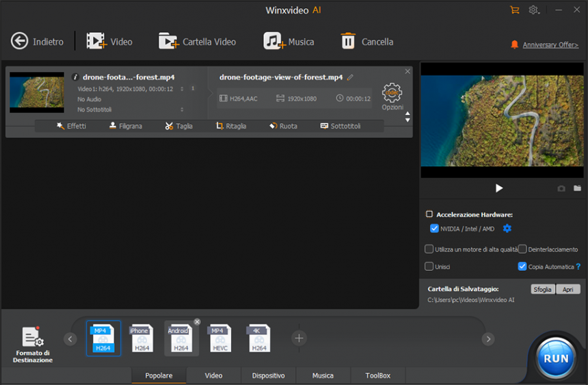The width and height of the screenshot is (588, 385).
Task: Enable Utilizza un motore di alta qualità
Action: point(429,249)
